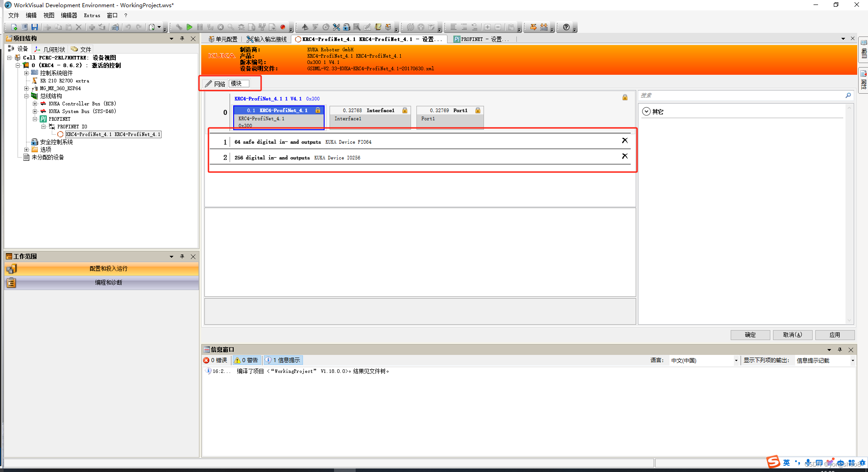Open the Extras menu

pyautogui.click(x=92, y=15)
